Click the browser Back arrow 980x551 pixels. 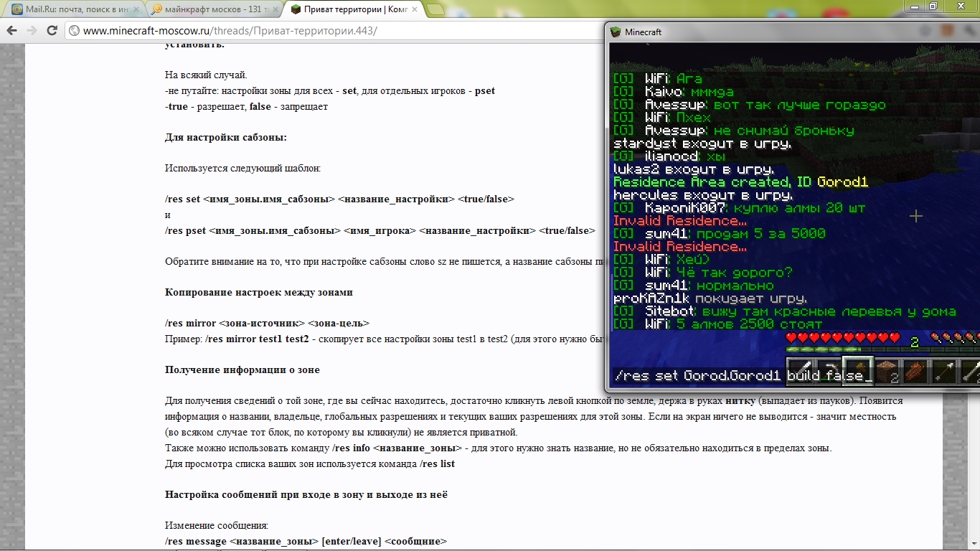[12, 31]
